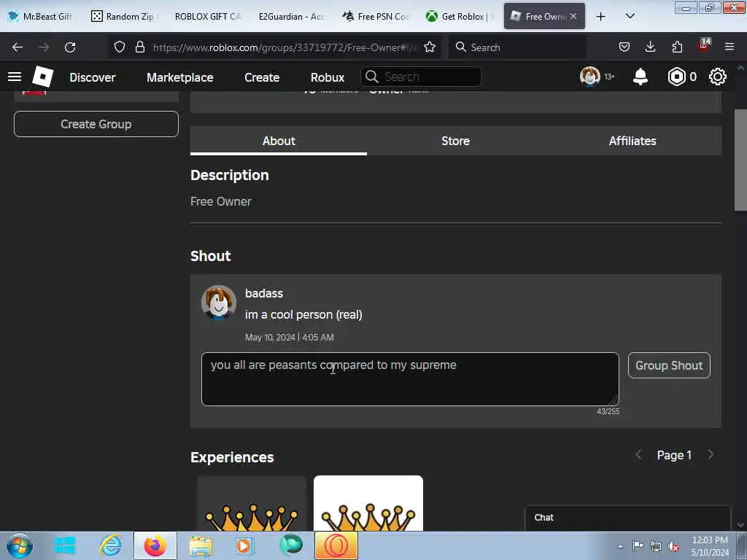747x560 pixels.
Task: Click the Create Group button
Action: pyautogui.click(x=96, y=124)
